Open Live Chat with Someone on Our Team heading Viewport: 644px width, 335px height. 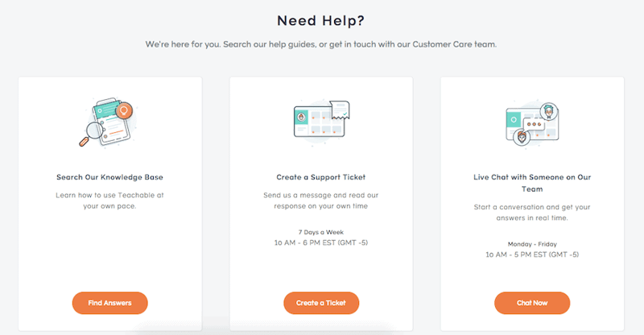(532, 183)
